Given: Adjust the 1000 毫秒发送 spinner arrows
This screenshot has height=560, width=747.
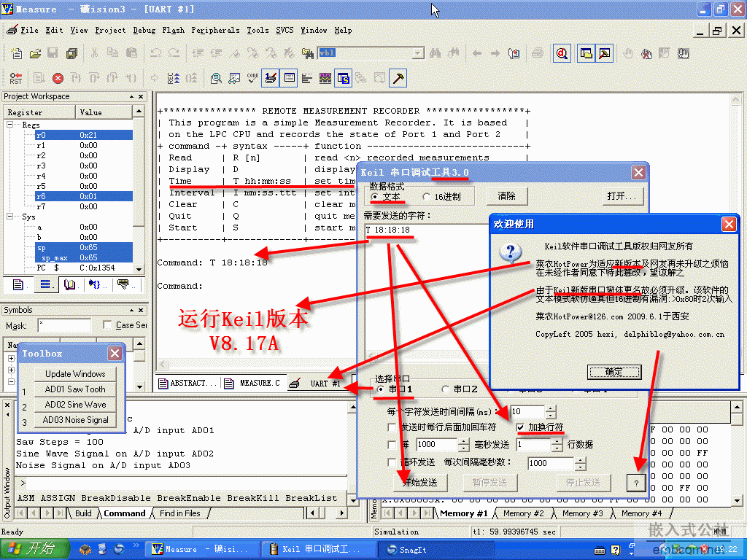Looking at the screenshot, I should pyautogui.click(x=463, y=444).
